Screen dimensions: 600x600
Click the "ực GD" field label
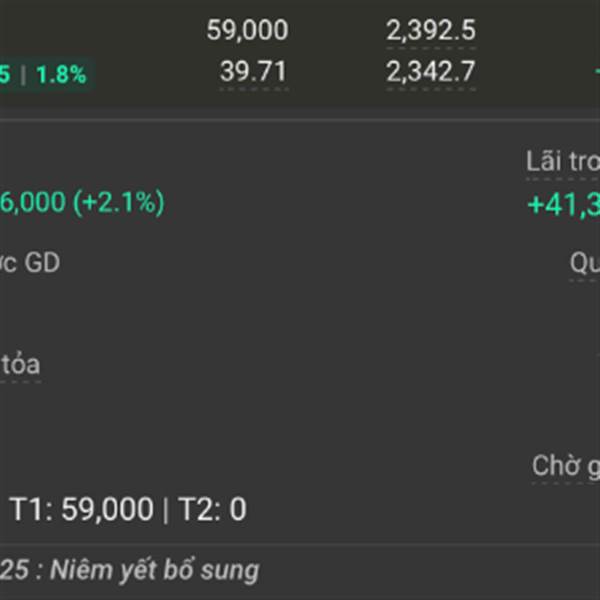tap(30, 262)
